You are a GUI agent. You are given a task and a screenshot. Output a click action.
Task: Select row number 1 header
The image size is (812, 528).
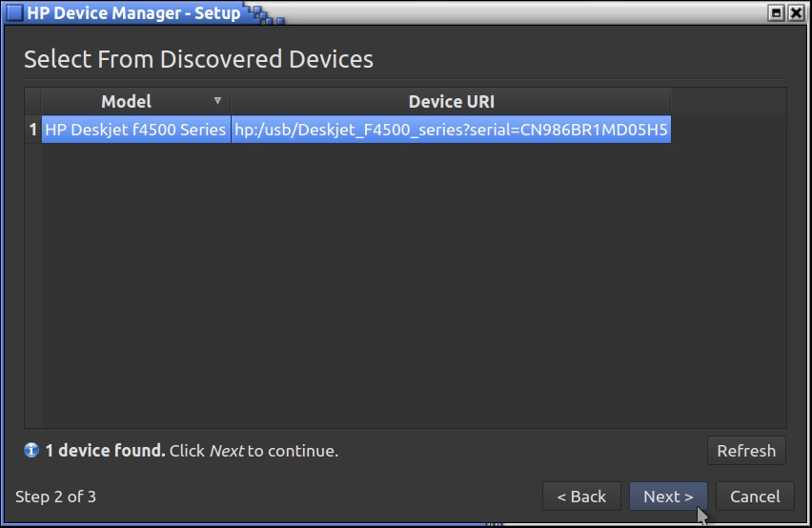pos(32,130)
